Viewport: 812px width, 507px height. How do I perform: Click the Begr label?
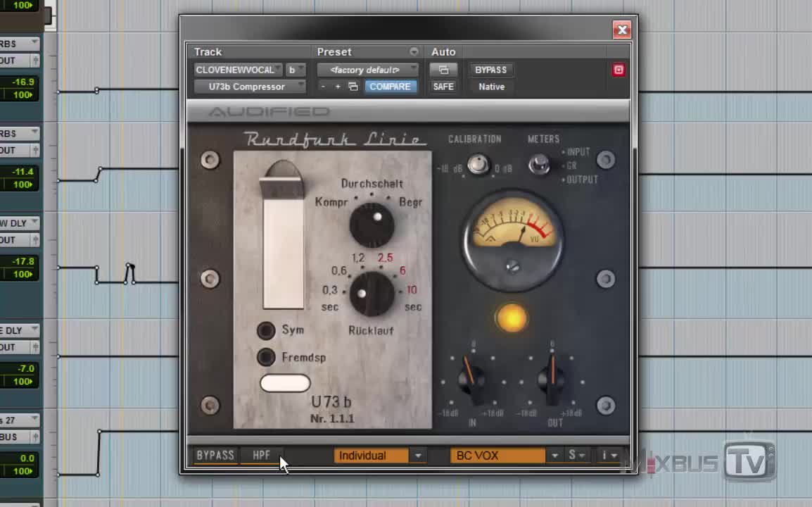411,202
